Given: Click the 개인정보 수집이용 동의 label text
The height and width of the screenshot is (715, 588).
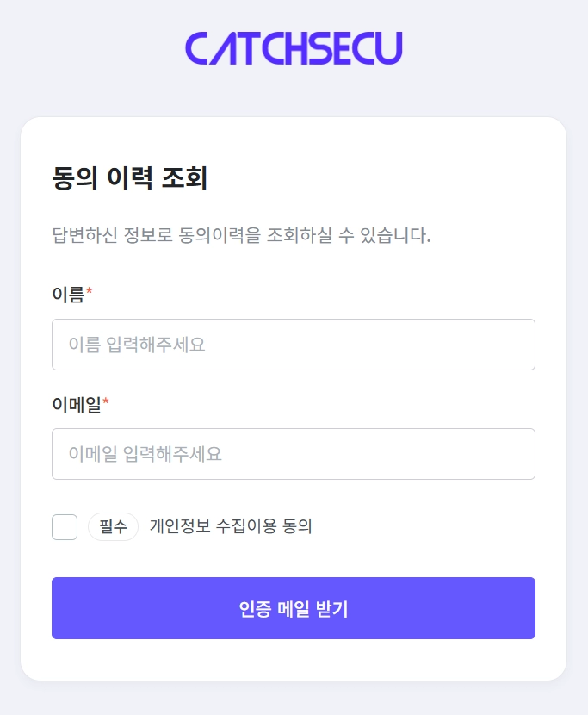Looking at the screenshot, I should pos(231,526).
